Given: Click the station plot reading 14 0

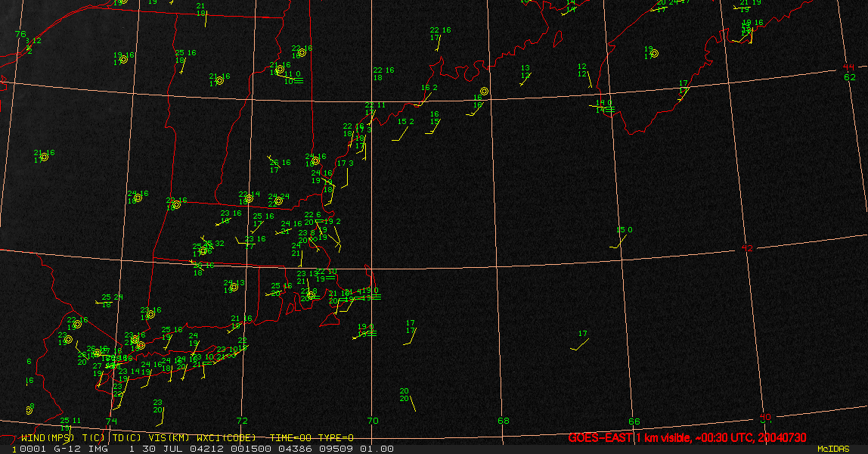Looking at the screenshot, I should (x=603, y=103).
